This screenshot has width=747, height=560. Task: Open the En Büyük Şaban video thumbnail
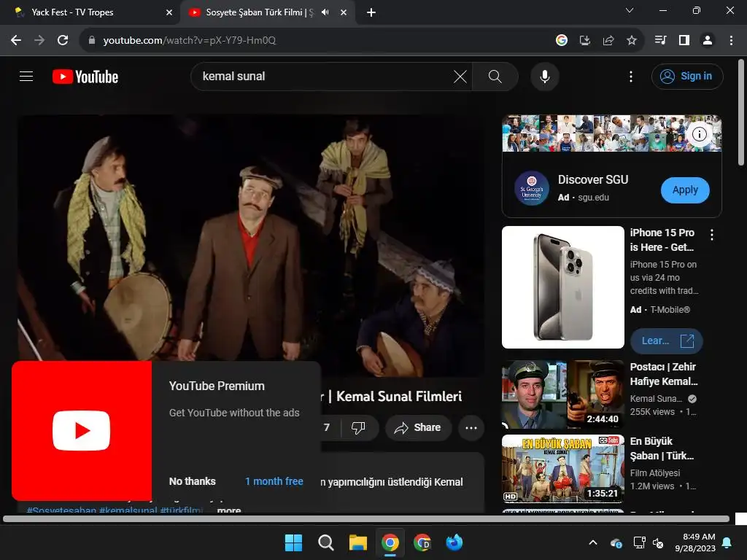(563, 469)
